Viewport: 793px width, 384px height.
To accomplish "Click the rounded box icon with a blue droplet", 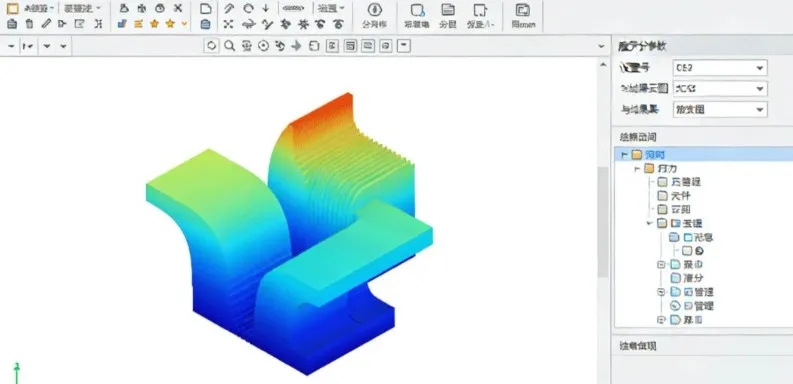I will pyautogui.click(x=417, y=10).
